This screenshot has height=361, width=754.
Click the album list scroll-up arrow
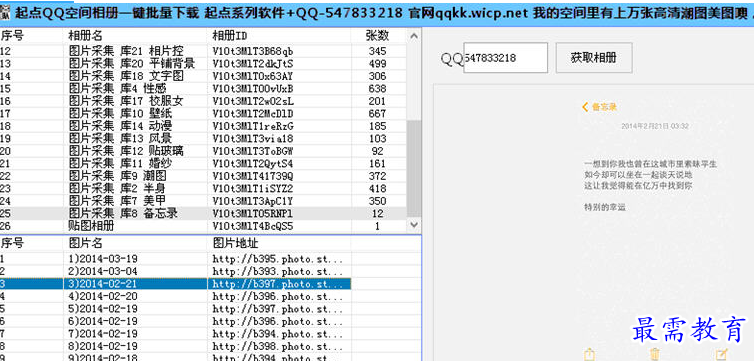pyautogui.click(x=414, y=36)
